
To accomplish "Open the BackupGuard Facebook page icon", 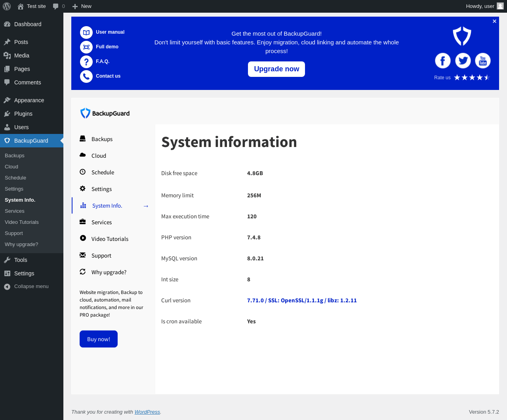I will coord(443,61).
